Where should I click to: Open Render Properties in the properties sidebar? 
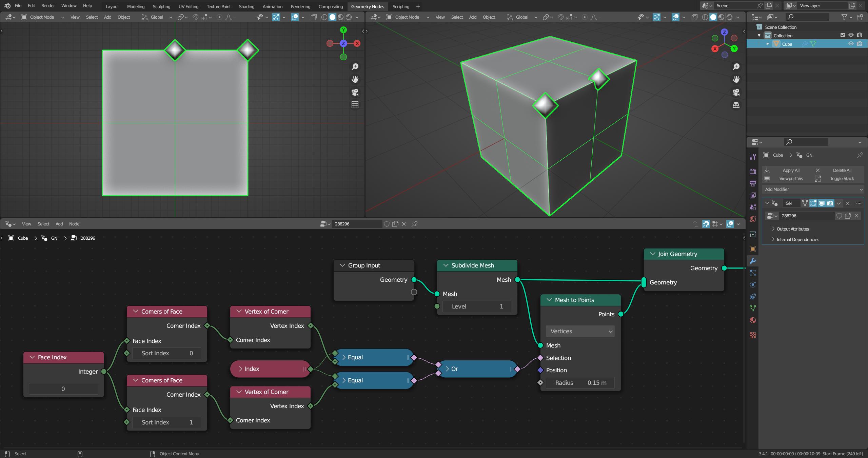pos(752,171)
